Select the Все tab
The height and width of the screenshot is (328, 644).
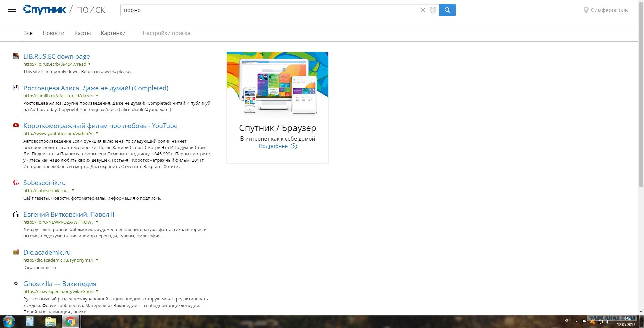[x=28, y=33]
